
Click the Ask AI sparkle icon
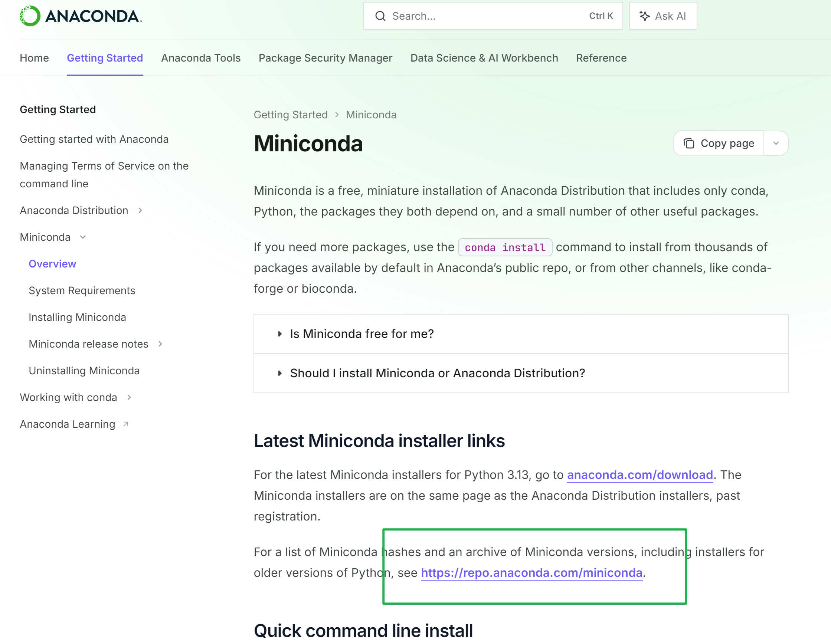point(644,16)
